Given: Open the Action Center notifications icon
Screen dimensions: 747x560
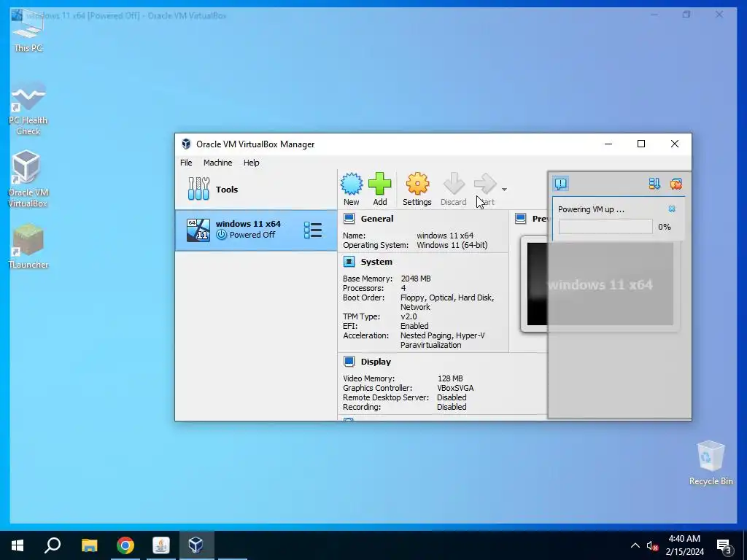Looking at the screenshot, I should [x=724, y=546].
